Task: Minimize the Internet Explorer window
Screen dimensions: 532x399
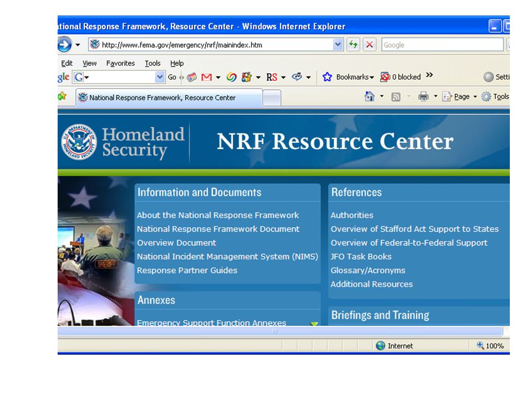Action: click(x=494, y=27)
